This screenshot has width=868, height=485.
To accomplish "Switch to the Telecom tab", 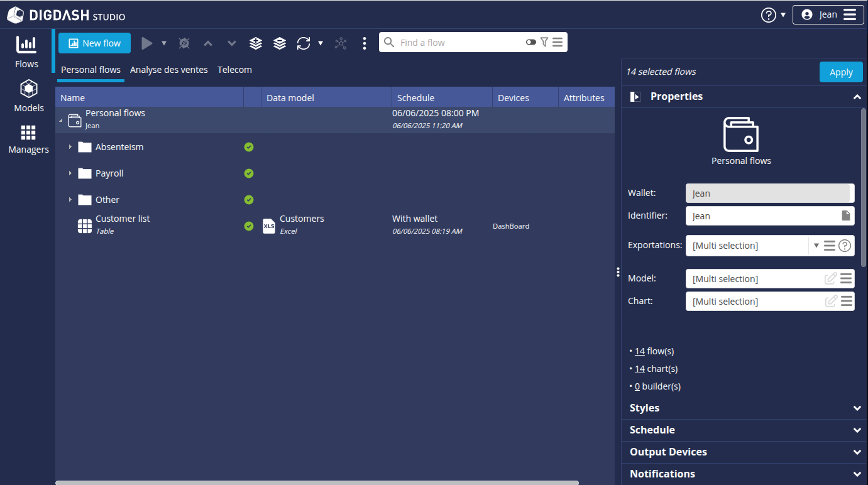I will pos(234,70).
